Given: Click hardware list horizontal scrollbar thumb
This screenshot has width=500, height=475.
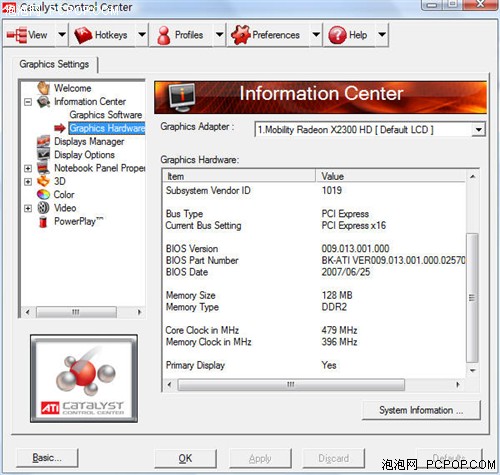Looking at the screenshot, I should coord(291,385).
